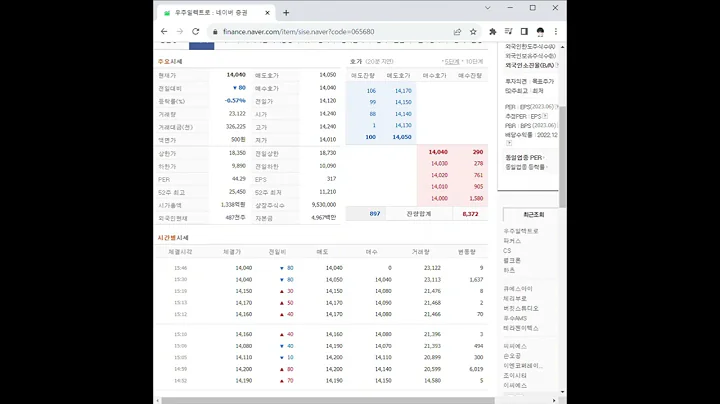720x404 pixels.
Task: Share this page from the address bar
Action: pos(457,32)
